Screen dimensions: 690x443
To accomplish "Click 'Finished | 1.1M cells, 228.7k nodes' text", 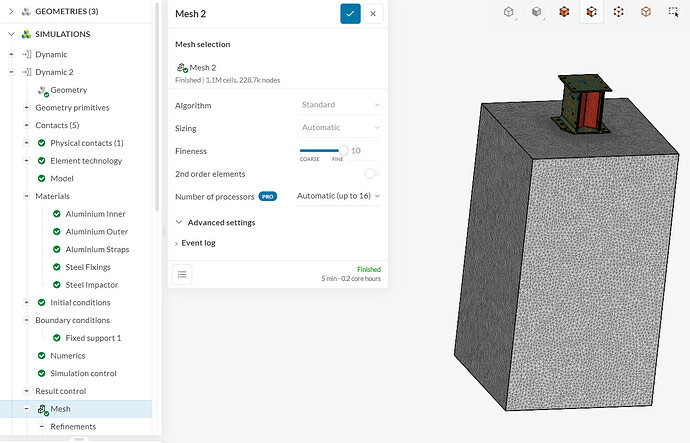I will coord(228,80).
